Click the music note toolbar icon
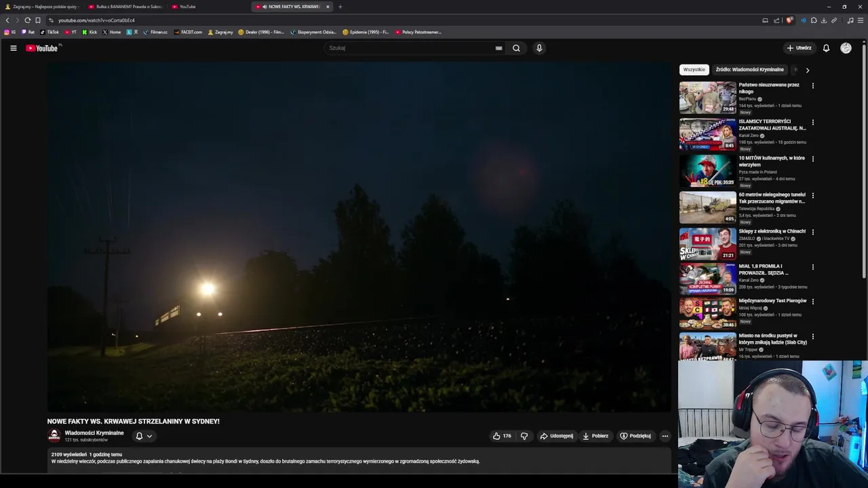 [850, 20]
